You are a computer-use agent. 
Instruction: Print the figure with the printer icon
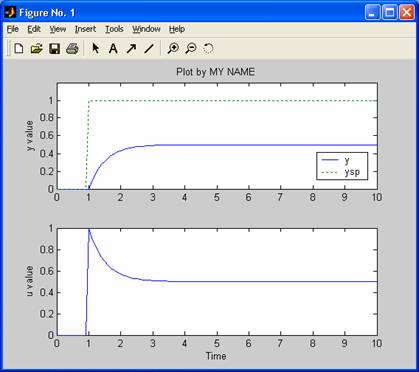72,49
